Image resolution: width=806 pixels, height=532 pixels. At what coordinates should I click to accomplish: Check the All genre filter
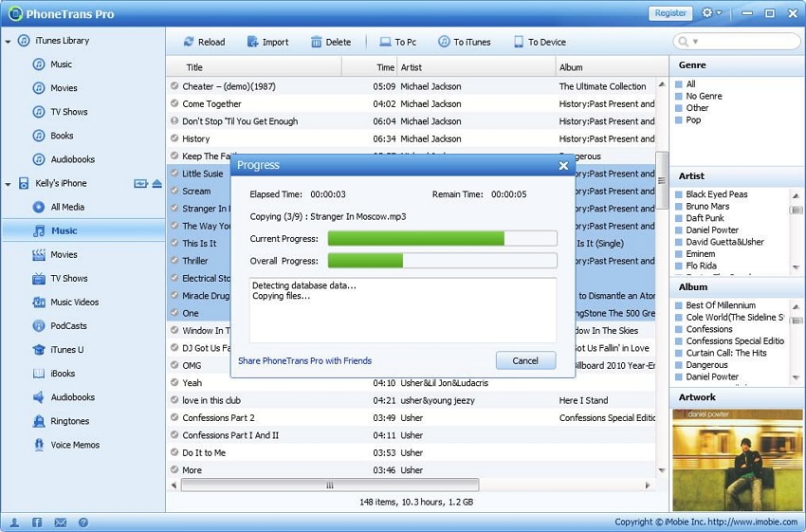(x=679, y=84)
